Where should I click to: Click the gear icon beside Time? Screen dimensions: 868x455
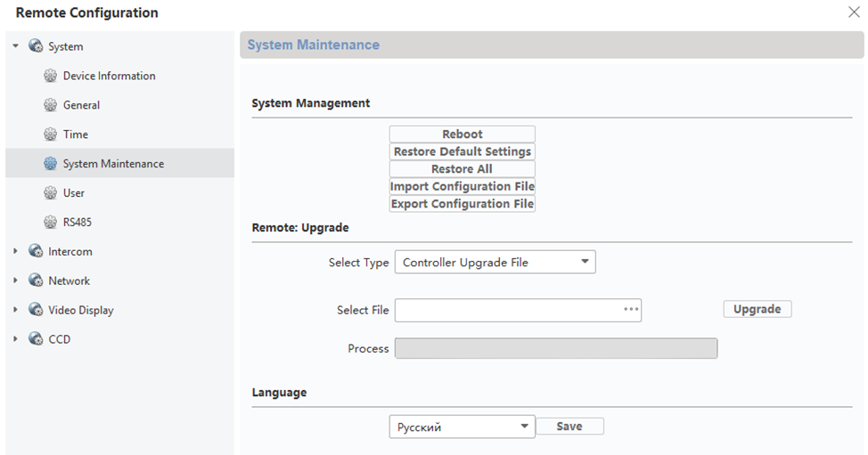51,134
